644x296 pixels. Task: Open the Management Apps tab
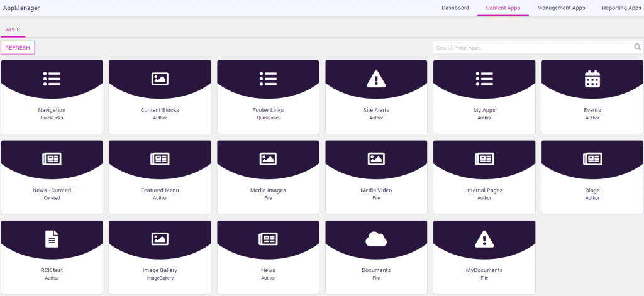click(561, 8)
